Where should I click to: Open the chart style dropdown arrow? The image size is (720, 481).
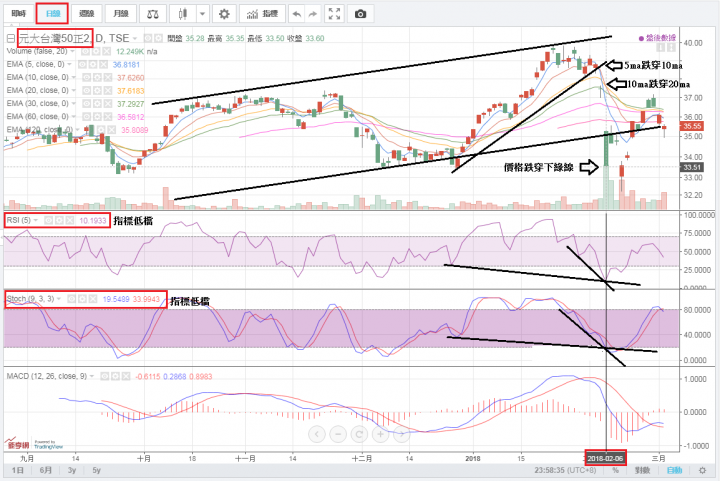[202, 14]
